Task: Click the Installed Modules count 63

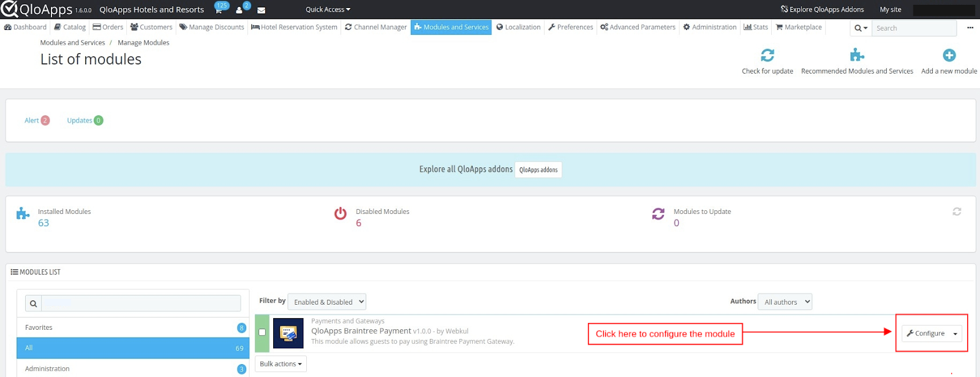Action: click(x=43, y=223)
